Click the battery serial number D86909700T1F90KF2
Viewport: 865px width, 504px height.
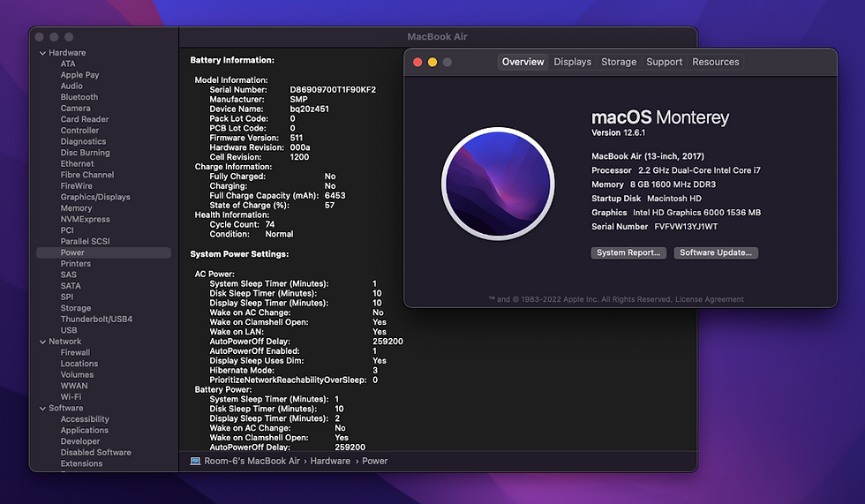pos(334,90)
